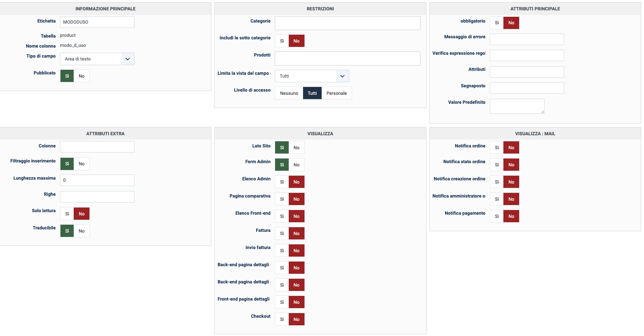Turn on Notifica ordine with Sì
The image size is (644, 336).
(x=497, y=148)
